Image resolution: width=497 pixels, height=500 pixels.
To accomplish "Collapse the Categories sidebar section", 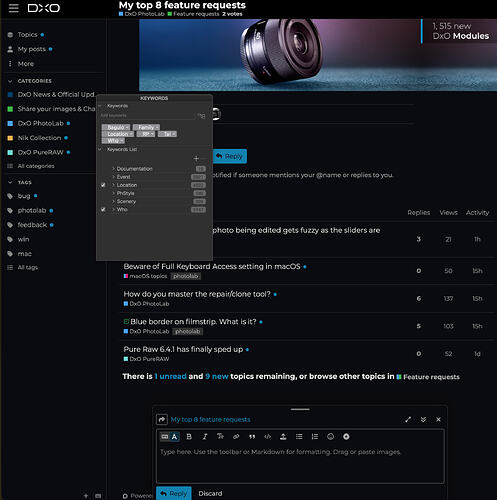I will [x=10, y=81].
